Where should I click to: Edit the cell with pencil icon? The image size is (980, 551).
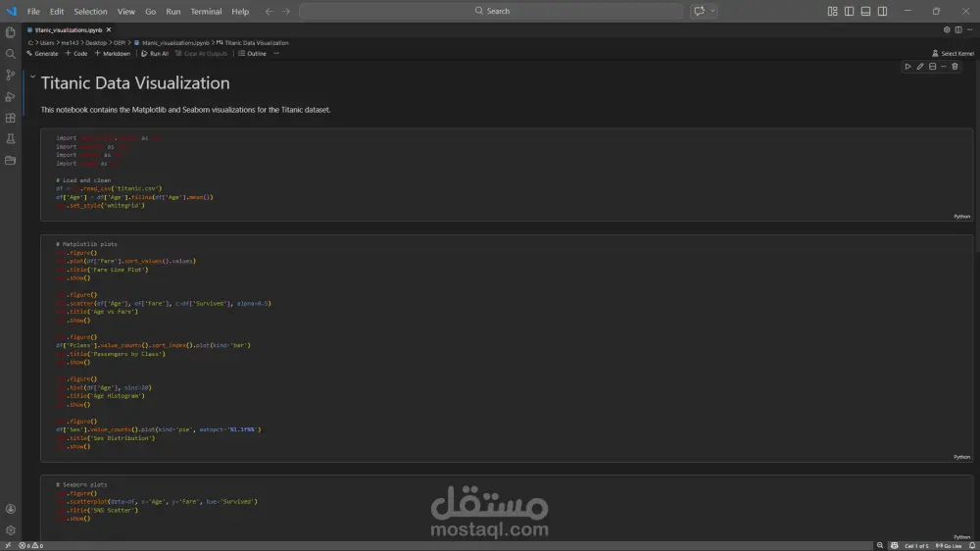tap(920, 67)
